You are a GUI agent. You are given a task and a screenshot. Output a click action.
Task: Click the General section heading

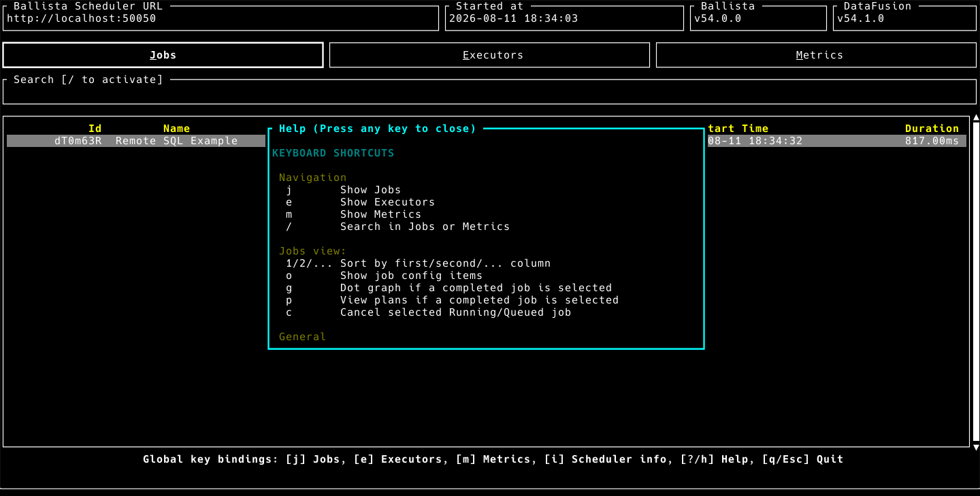[303, 337]
